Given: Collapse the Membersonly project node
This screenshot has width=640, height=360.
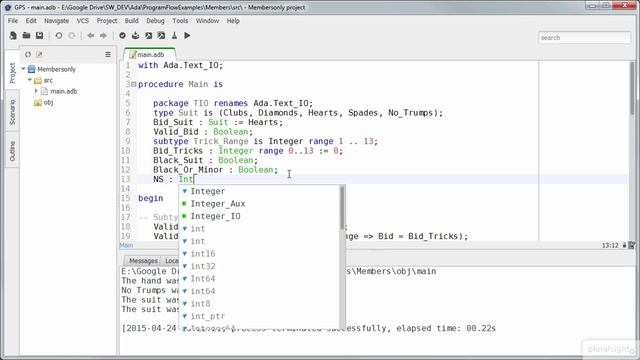Looking at the screenshot, I should [x=23, y=69].
